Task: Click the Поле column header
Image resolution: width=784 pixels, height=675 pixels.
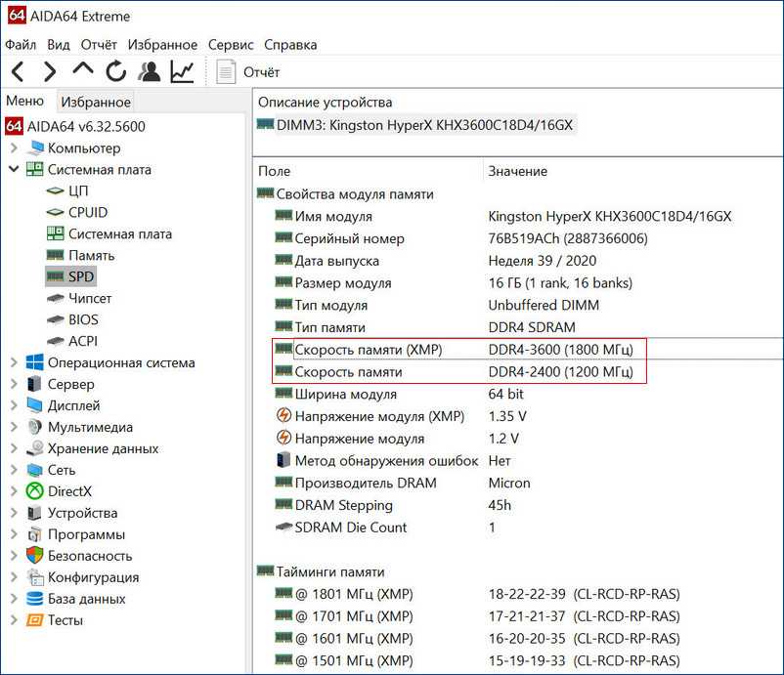Action: 275,171
